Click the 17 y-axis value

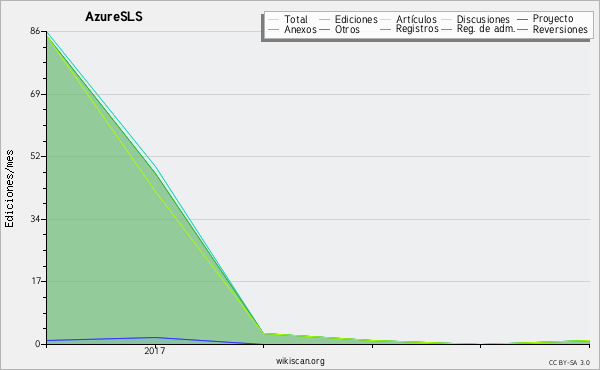click(x=36, y=281)
